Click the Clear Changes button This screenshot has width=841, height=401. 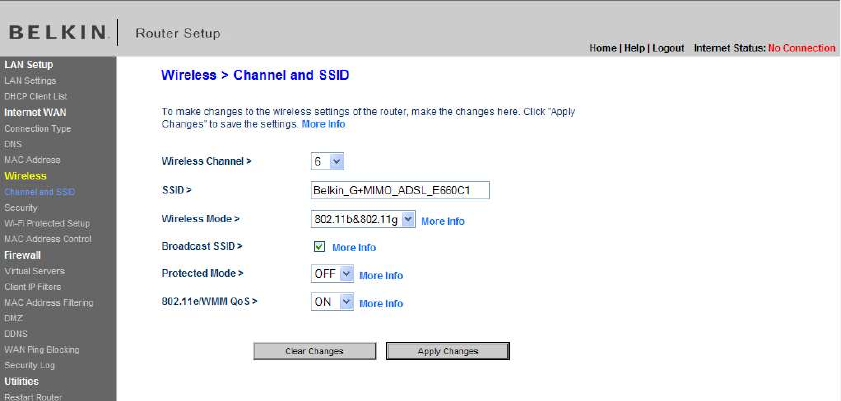[x=314, y=351]
